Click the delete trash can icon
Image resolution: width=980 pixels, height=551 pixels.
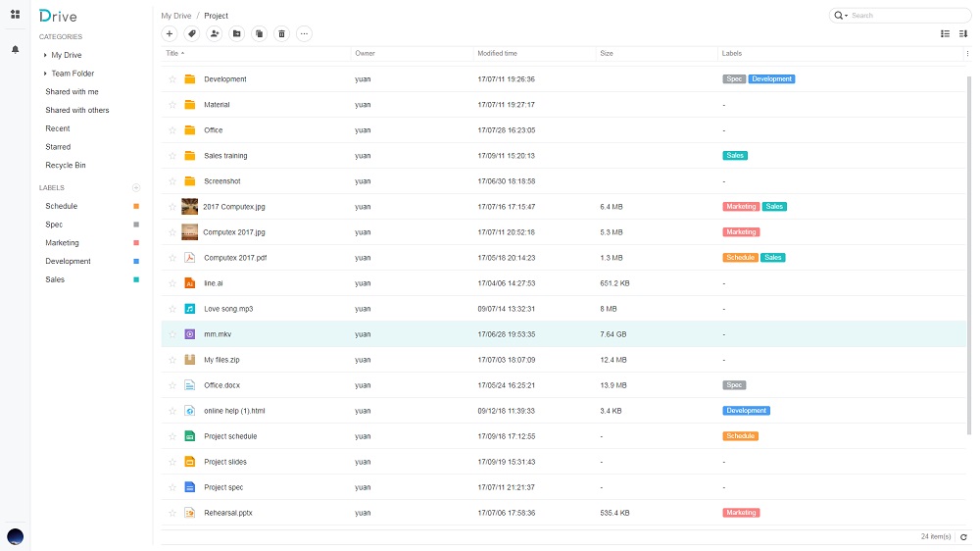pyautogui.click(x=281, y=33)
